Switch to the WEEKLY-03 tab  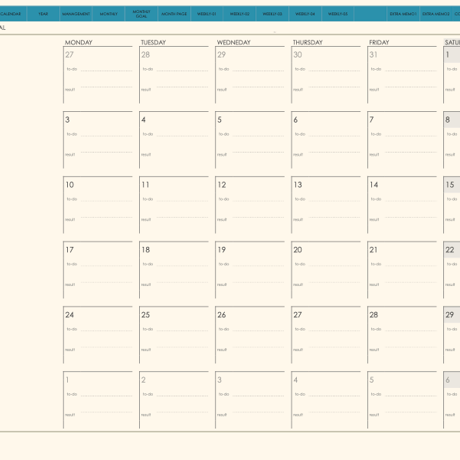pos(272,14)
